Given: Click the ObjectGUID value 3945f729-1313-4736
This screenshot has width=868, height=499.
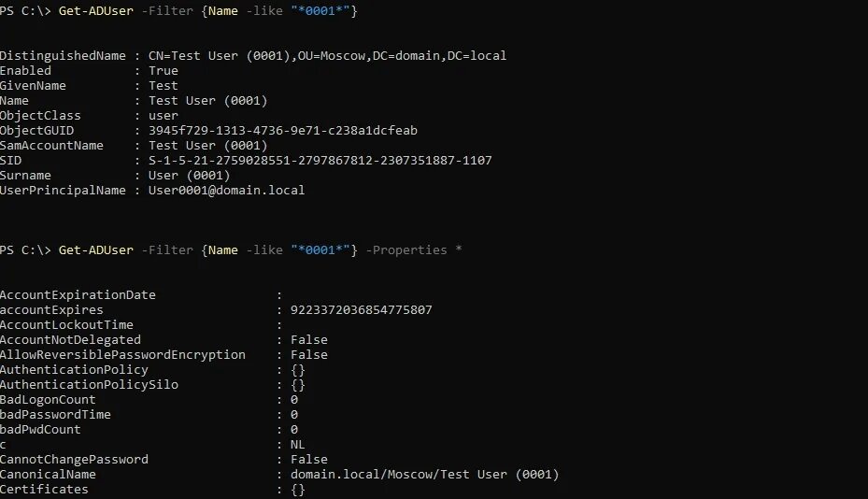Looking at the screenshot, I should pos(283,130).
